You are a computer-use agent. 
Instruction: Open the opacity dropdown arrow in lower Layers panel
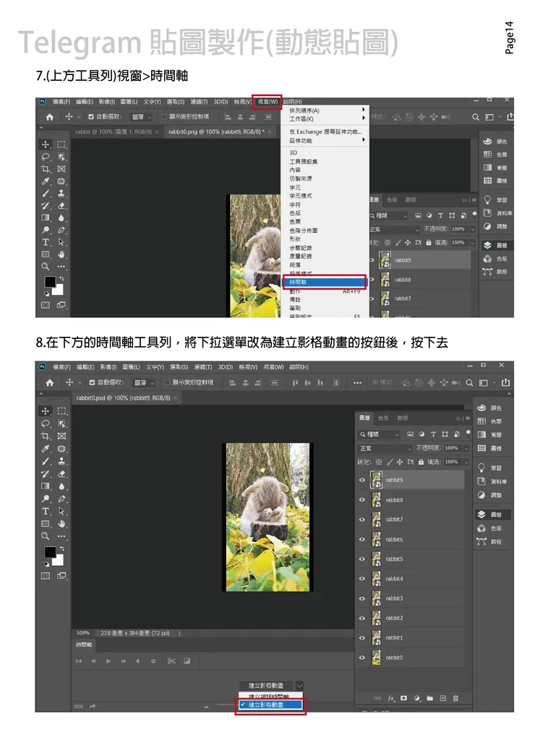pos(466,448)
